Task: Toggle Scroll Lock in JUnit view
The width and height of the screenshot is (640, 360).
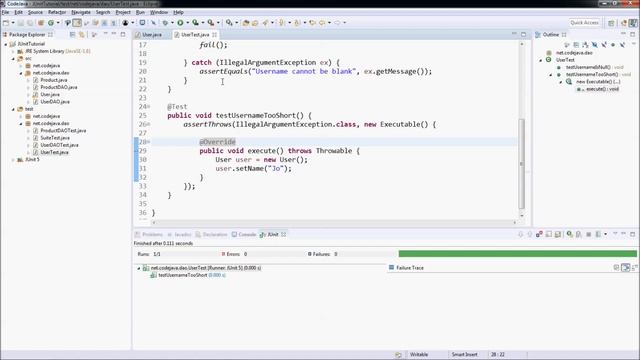Action: (x=558, y=234)
